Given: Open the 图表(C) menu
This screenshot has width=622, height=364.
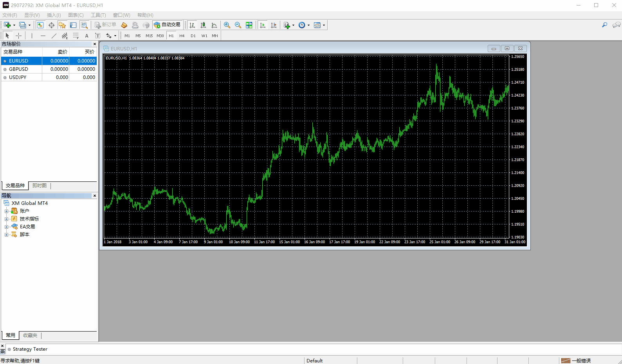Looking at the screenshot, I should click(x=76, y=15).
